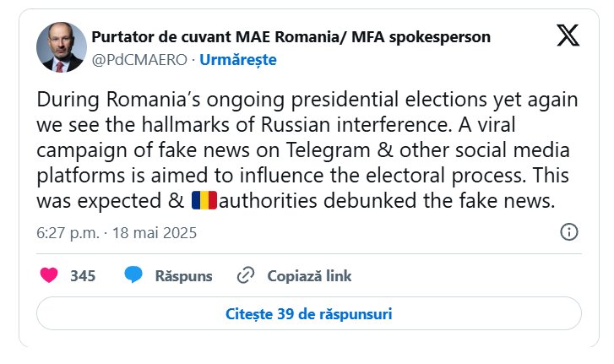Click the Romanian flag emoji in the tweet
Screen dimensions: 614x364
204,201
